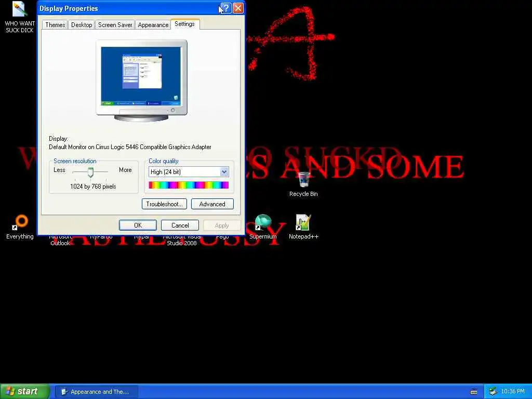Viewport: 532px width, 399px height.
Task: Click the 10:36 PM clock
Action: click(x=513, y=391)
